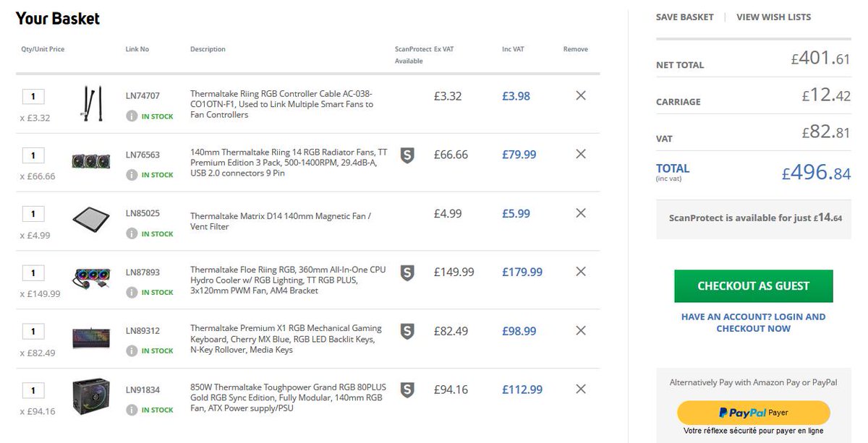Open the Matrix D14 fan filter thumbnail

(91, 220)
